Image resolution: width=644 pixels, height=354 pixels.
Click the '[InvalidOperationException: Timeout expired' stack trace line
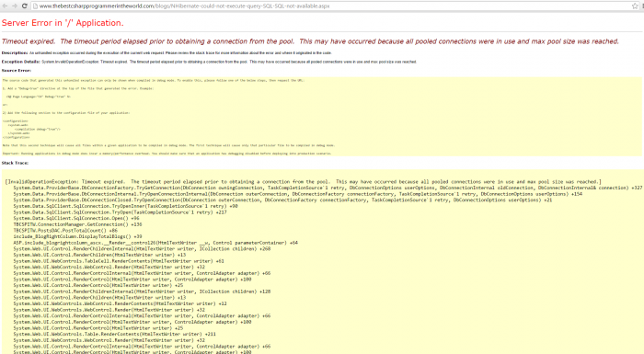pyautogui.click(x=304, y=181)
